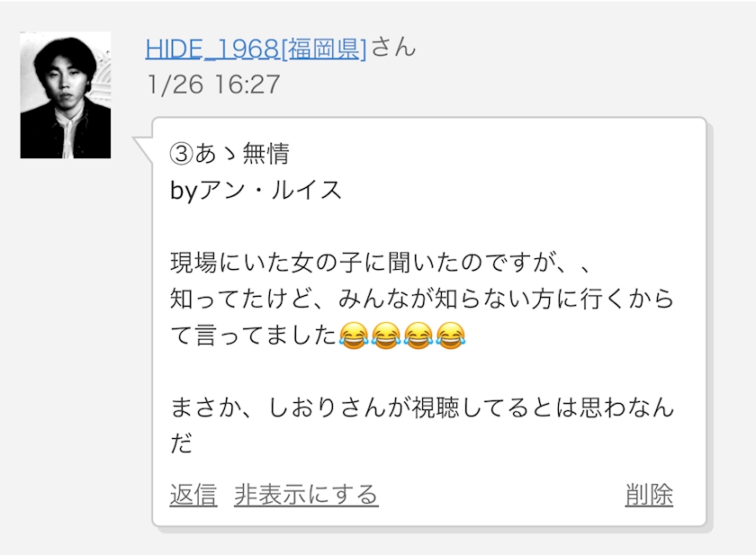Click the 返信 reply link
Viewport: 756px width, 555px height.
point(193,495)
